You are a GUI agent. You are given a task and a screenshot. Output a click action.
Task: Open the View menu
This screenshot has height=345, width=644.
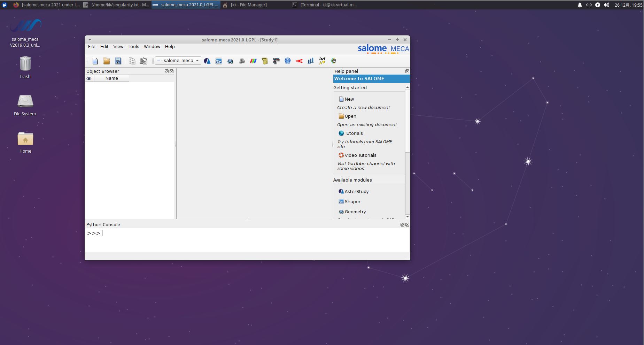118,47
